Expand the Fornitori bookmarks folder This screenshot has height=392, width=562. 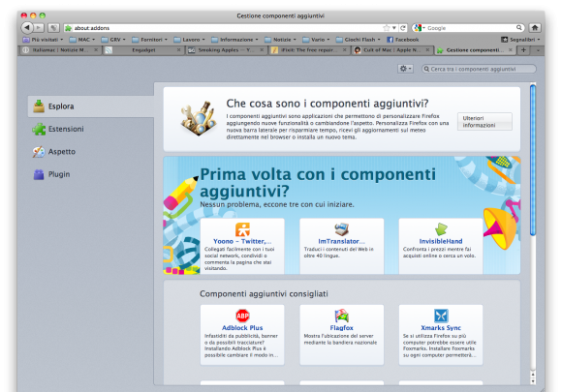click(x=150, y=40)
